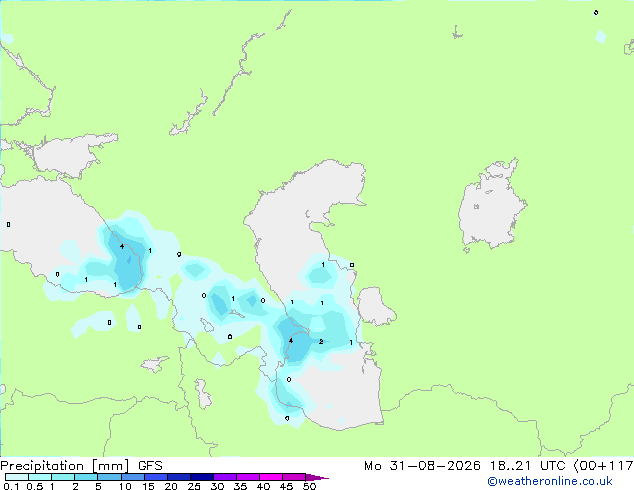Choose the 20–25 mm dark blue swatch
Viewport: 634px width, 490px height.
(178, 477)
